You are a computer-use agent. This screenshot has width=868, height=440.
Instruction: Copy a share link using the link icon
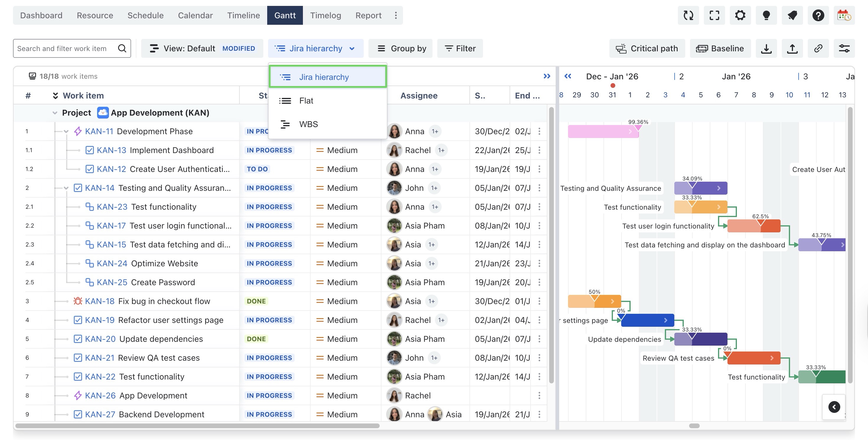tap(818, 48)
